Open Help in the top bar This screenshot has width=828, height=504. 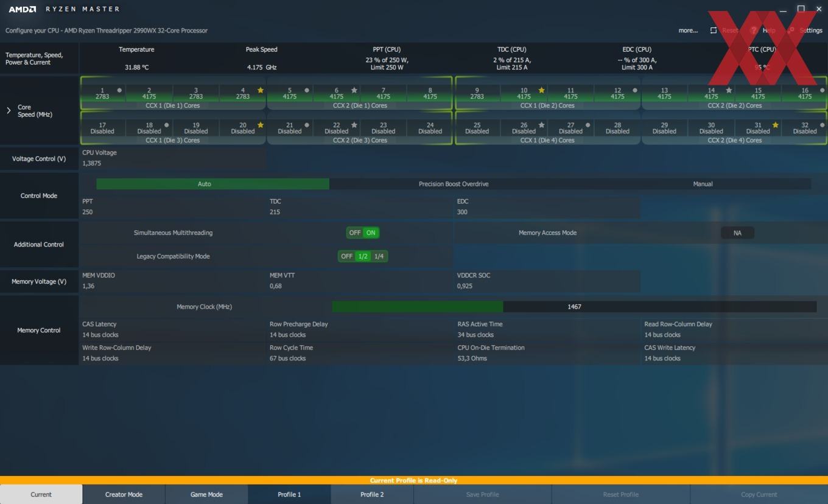(763, 30)
